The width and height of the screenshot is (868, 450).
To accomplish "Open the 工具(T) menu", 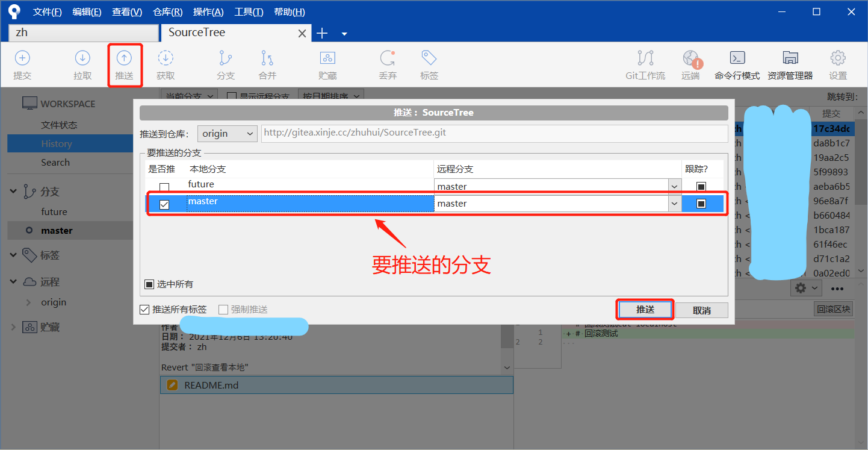I will 249,12.
